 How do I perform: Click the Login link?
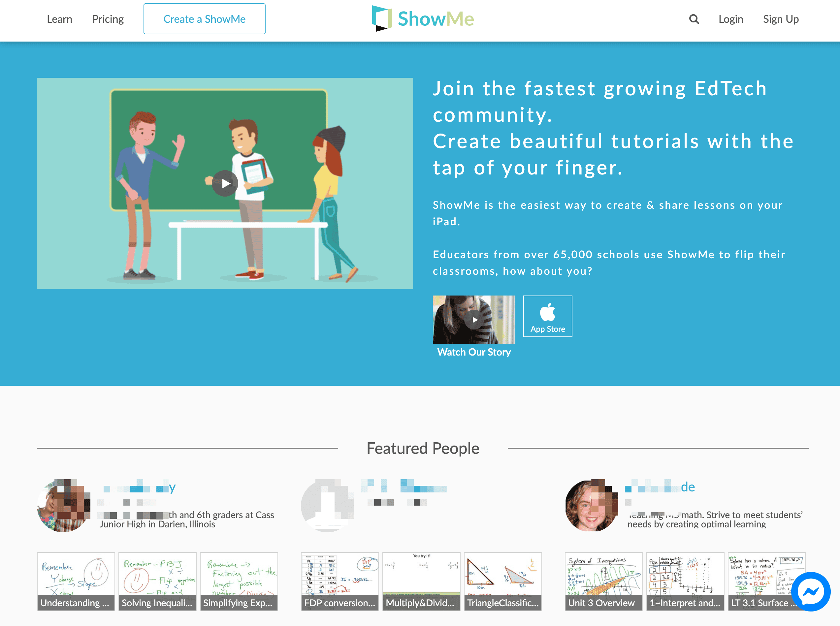[x=730, y=19]
